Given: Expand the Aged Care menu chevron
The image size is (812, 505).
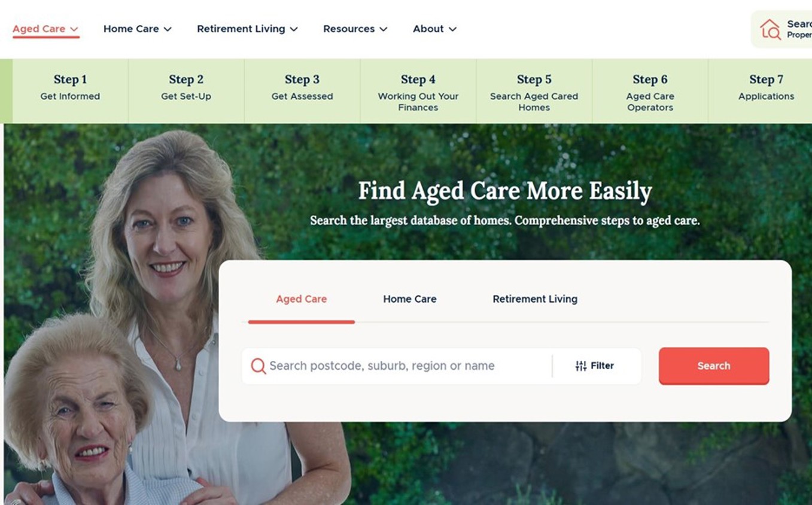Looking at the screenshot, I should 74,29.
